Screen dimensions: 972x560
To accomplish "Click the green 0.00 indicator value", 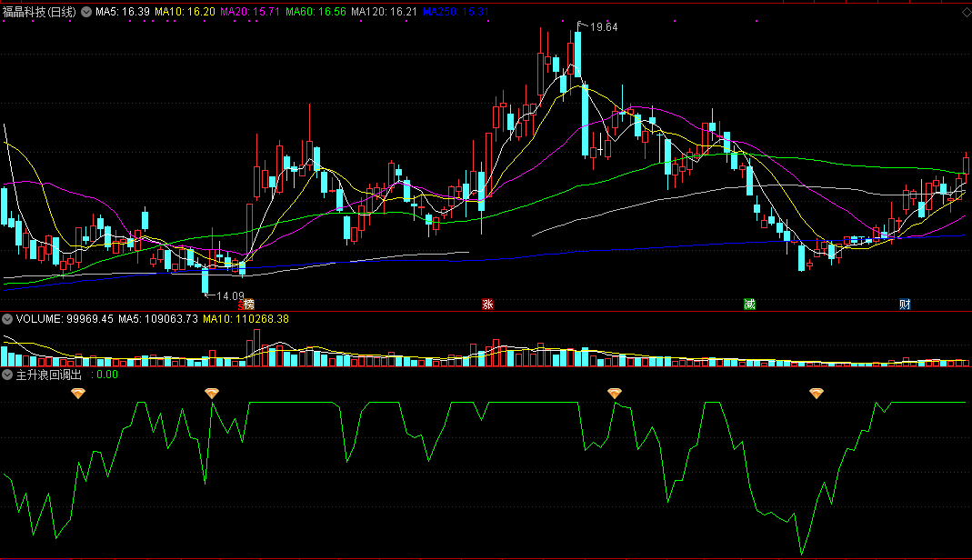I will pyautogui.click(x=107, y=375).
